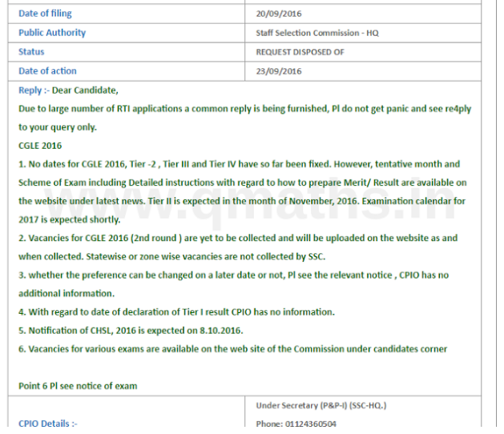This screenshot has width=504, height=434.
Task: Select the date 23/09/2016
Action: (279, 71)
